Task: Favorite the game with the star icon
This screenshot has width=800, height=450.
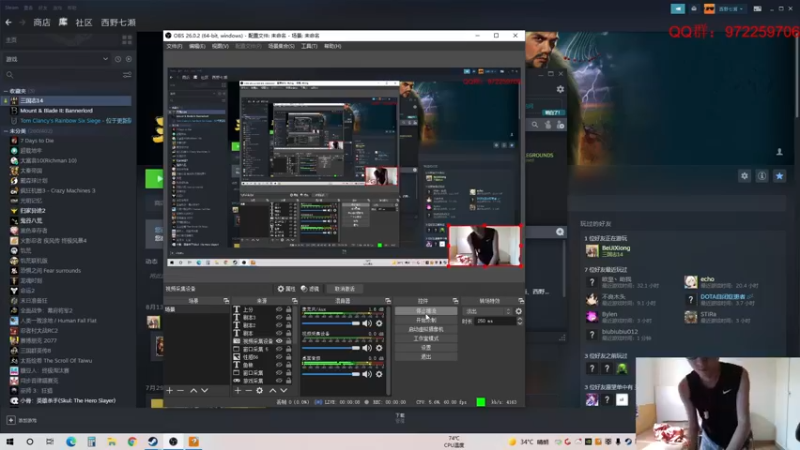Action: tap(779, 176)
